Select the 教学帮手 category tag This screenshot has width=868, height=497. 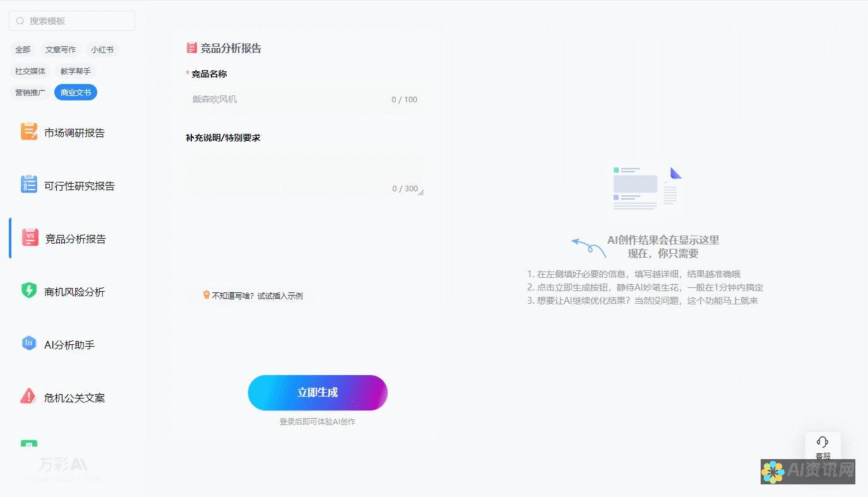coord(76,71)
